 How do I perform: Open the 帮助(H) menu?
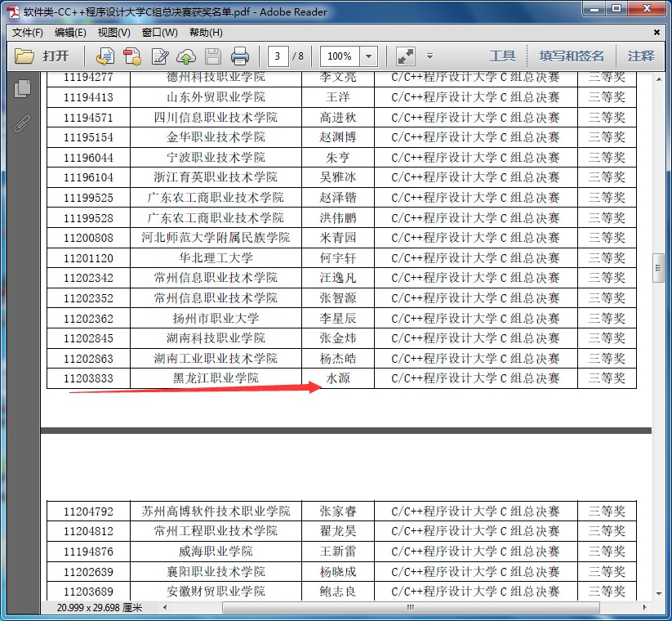coord(205,33)
